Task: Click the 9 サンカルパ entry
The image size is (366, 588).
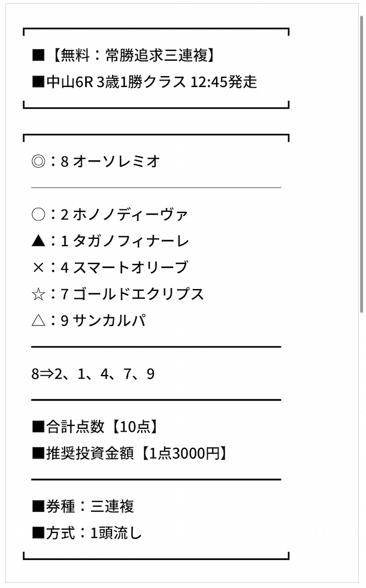Action: [103, 321]
